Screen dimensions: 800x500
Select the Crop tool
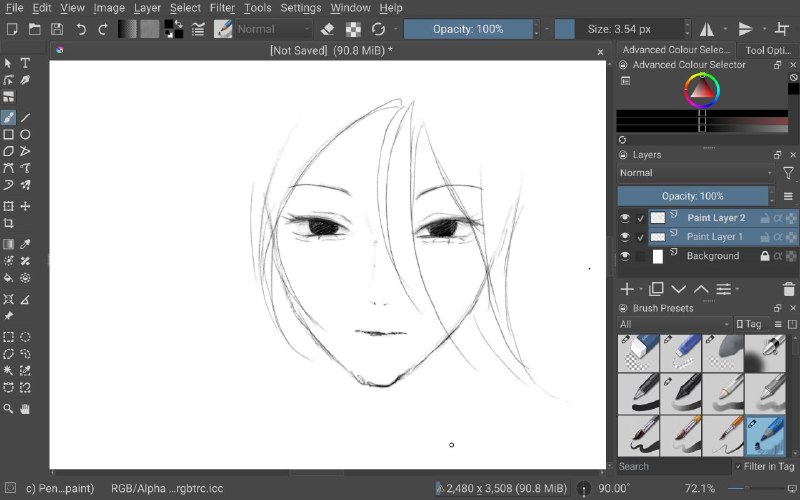8,223
